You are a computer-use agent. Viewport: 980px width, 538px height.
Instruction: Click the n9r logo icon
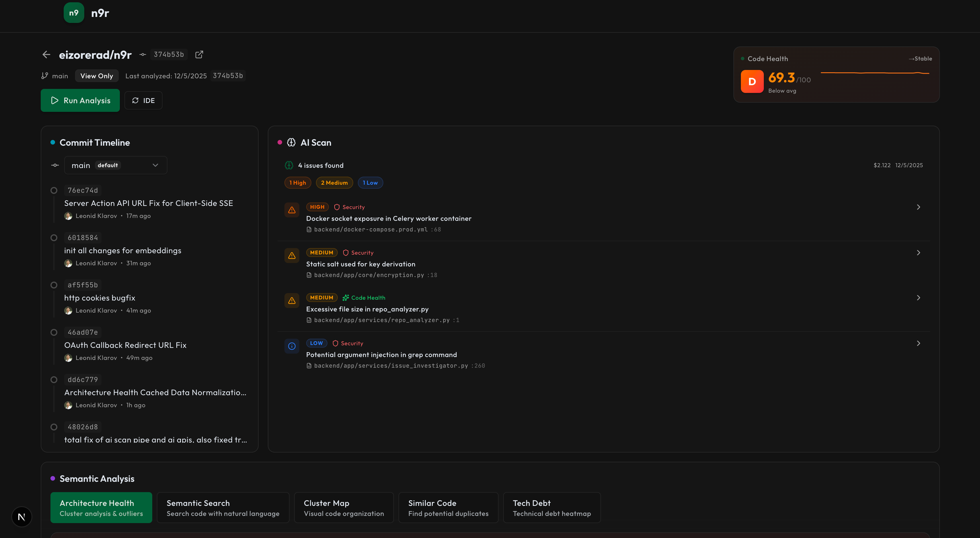click(x=74, y=13)
